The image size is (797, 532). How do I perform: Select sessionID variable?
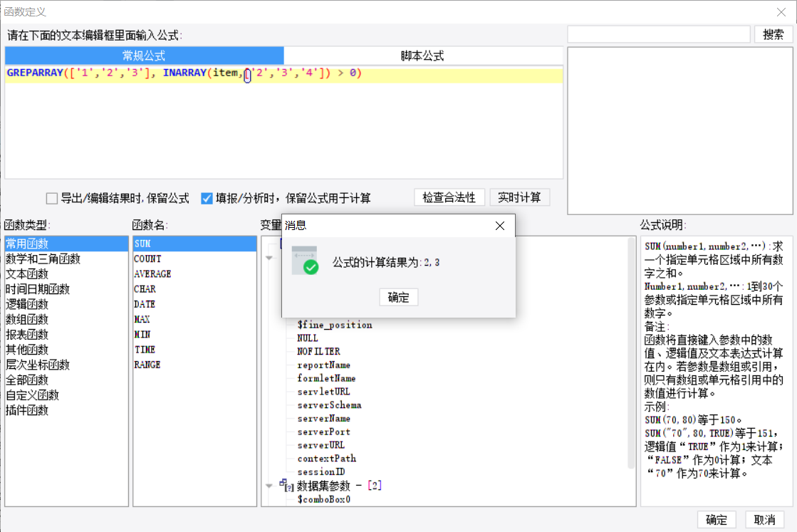click(321, 472)
